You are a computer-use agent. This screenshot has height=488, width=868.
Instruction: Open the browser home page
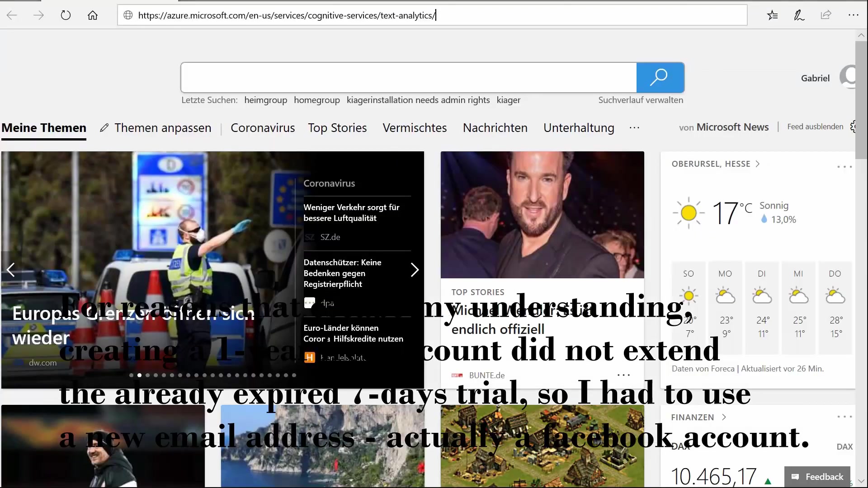point(93,15)
